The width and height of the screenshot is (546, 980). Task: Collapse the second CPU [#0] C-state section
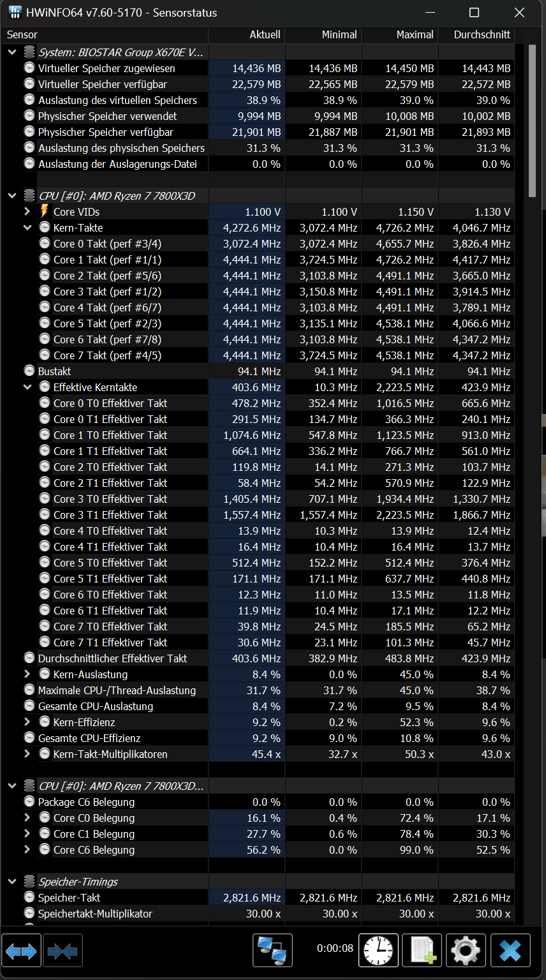coord(12,785)
